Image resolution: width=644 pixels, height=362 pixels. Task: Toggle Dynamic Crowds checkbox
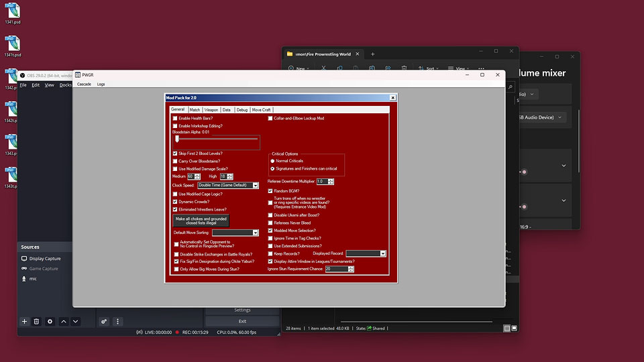[175, 202]
